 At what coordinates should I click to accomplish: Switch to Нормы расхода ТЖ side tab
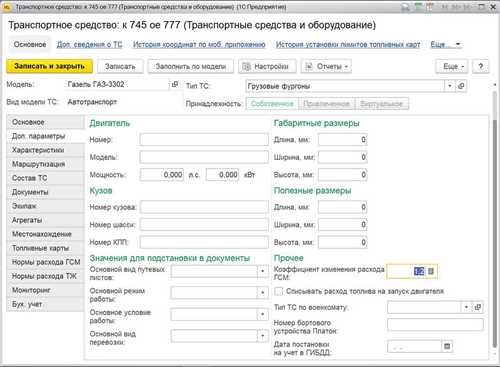click(x=46, y=276)
